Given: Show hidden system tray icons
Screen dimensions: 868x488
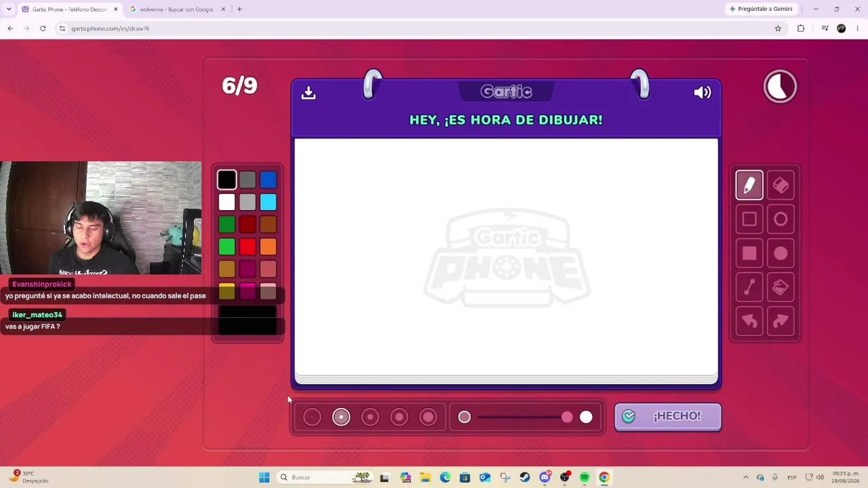Looking at the screenshot, I should [x=746, y=477].
